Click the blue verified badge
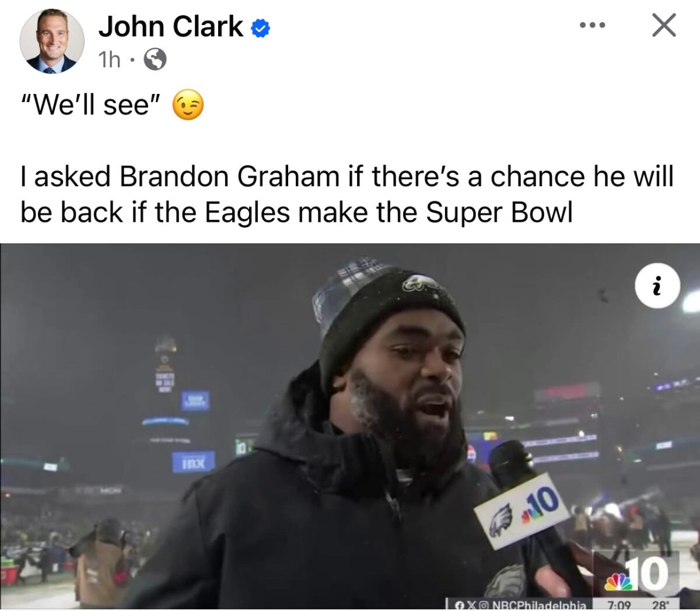The width and height of the screenshot is (700, 611). click(x=260, y=27)
